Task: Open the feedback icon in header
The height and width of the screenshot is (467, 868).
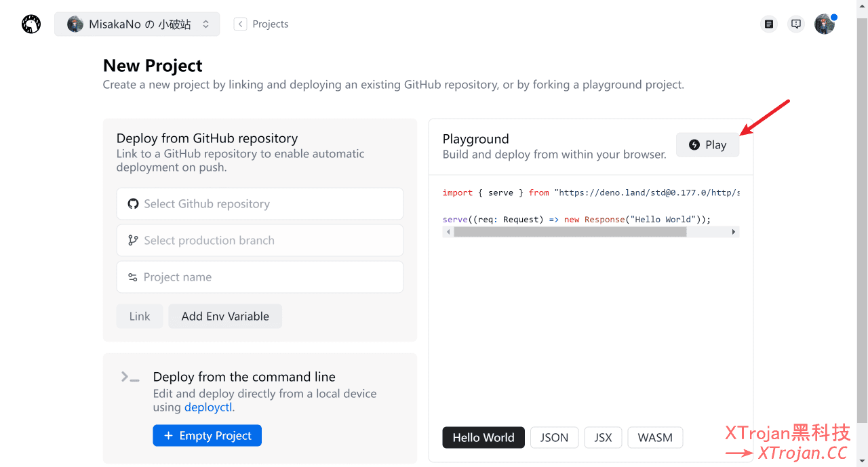Action: click(x=796, y=24)
